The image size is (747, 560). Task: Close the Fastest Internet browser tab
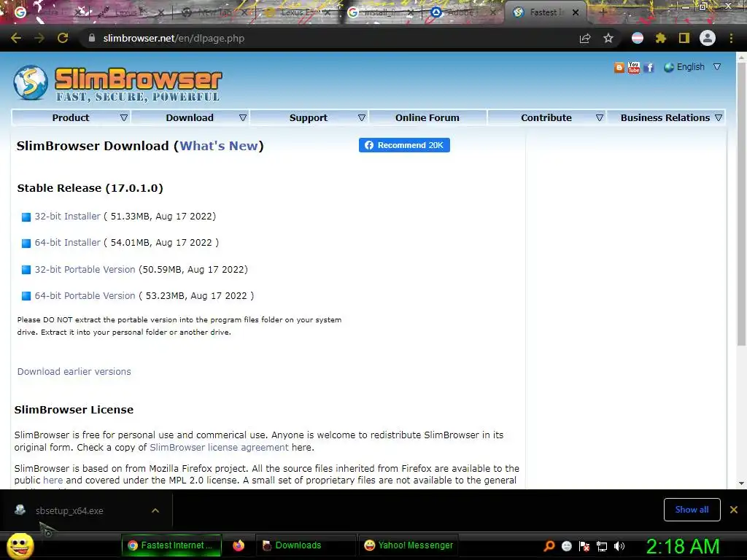(576, 12)
